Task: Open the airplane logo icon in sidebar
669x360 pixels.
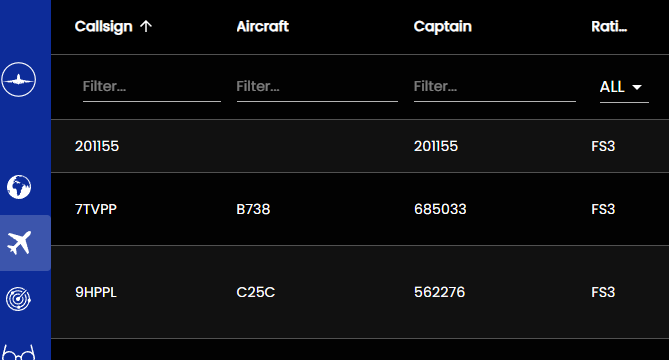Action: click(18, 79)
